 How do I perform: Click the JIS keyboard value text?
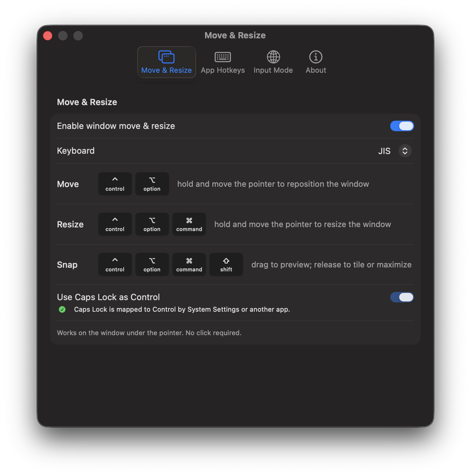384,151
